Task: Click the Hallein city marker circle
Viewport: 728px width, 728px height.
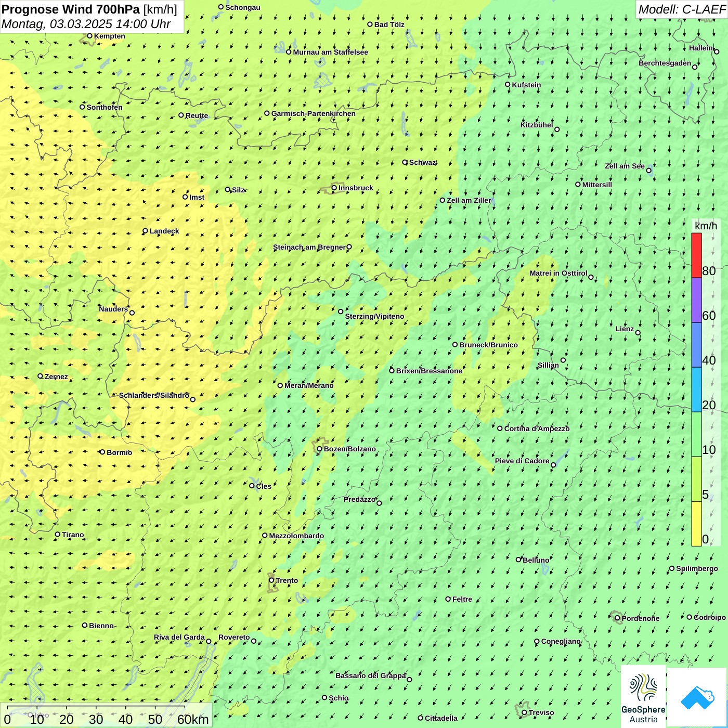Action: pos(717,51)
